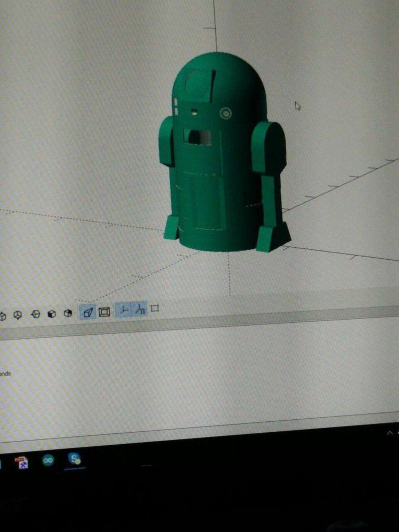
Task: Open Arduino IDE from the taskbar
Action: click(x=48, y=460)
